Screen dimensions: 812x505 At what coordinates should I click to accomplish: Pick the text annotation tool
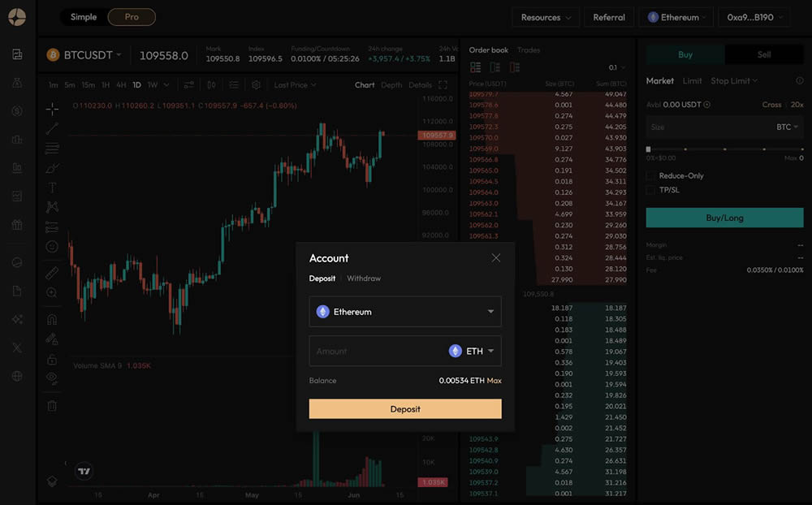click(52, 188)
